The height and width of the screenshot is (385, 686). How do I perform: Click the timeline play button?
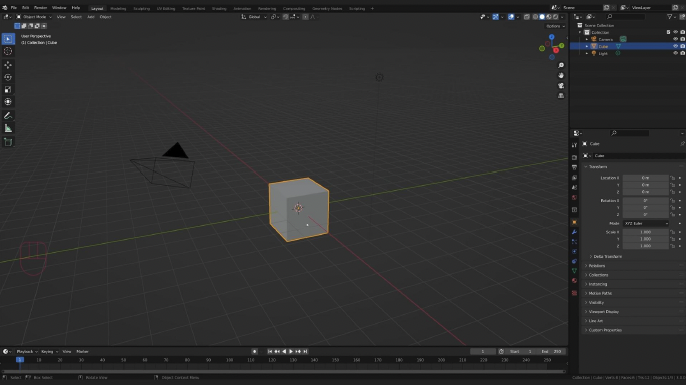click(x=291, y=352)
